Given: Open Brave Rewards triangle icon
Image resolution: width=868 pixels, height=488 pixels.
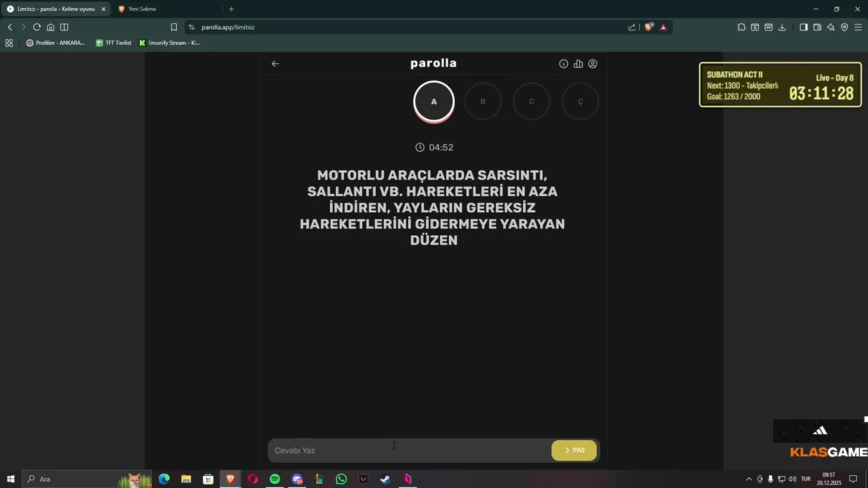Looking at the screenshot, I should [x=663, y=27].
